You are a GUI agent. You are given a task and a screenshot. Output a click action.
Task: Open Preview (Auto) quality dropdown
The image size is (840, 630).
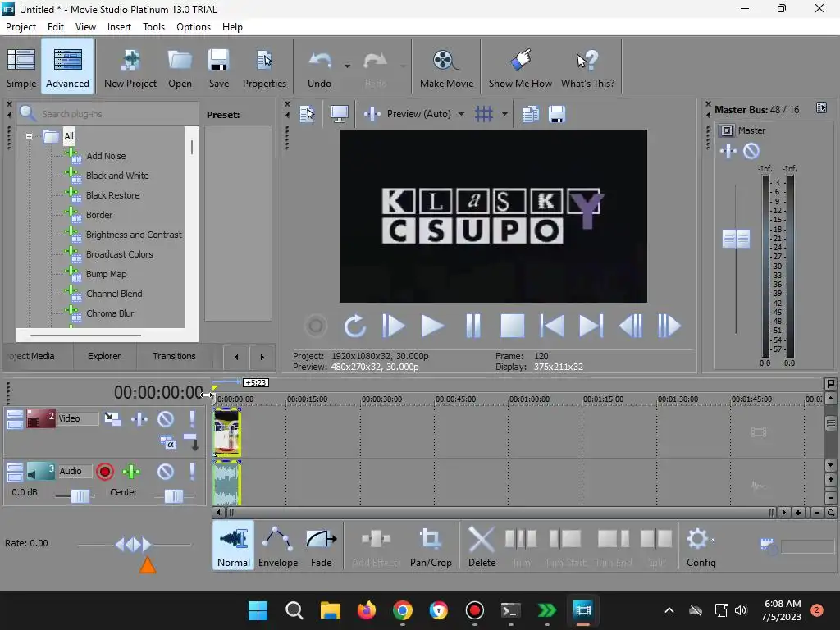[x=461, y=114]
